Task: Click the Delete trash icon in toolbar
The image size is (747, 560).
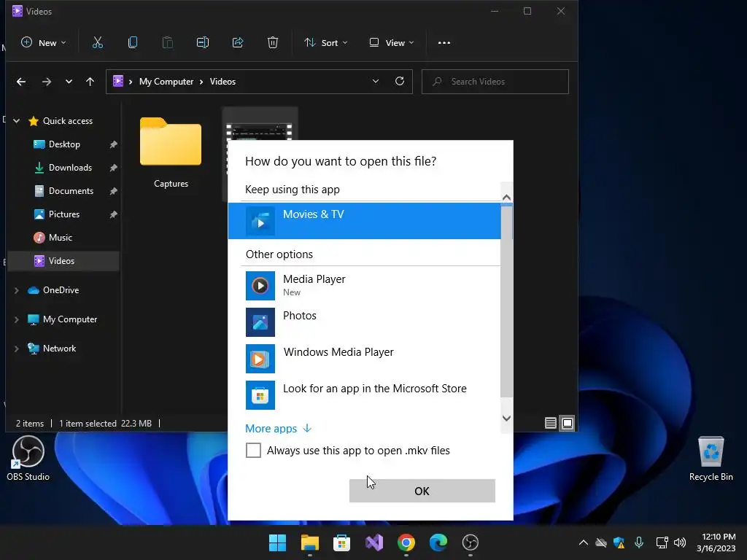Action: [273, 43]
